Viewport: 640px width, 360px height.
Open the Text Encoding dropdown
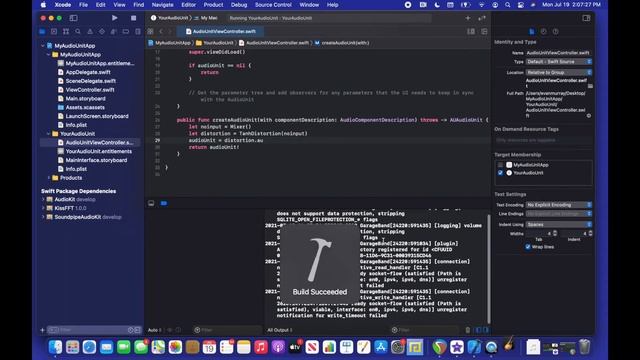pyautogui.click(x=559, y=205)
